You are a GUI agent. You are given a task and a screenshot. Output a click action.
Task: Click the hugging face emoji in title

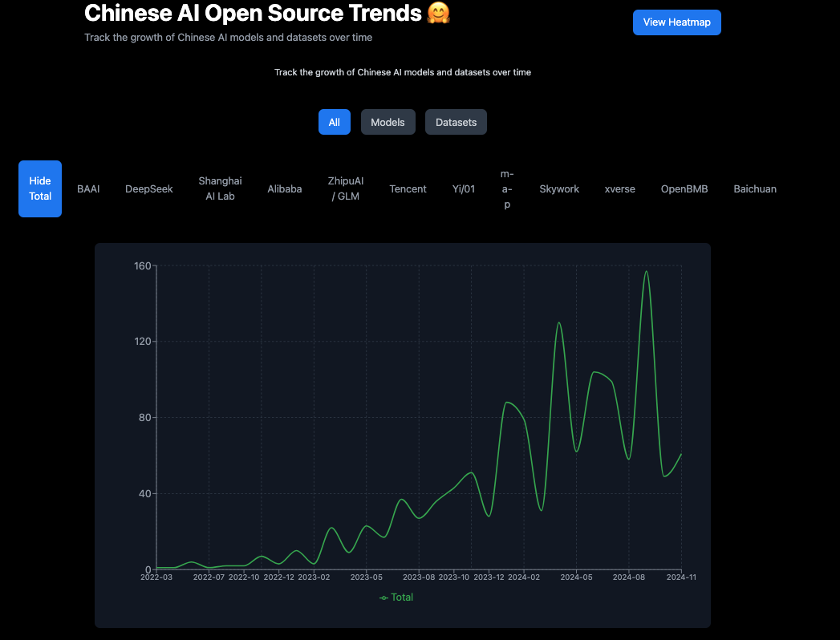tap(439, 13)
